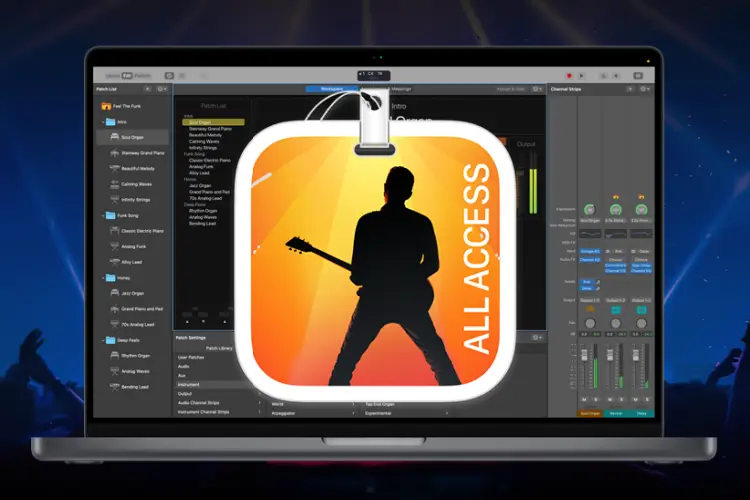The width and height of the screenshot is (750, 500).
Task: Click the record button in toolbar
Action: (x=569, y=76)
